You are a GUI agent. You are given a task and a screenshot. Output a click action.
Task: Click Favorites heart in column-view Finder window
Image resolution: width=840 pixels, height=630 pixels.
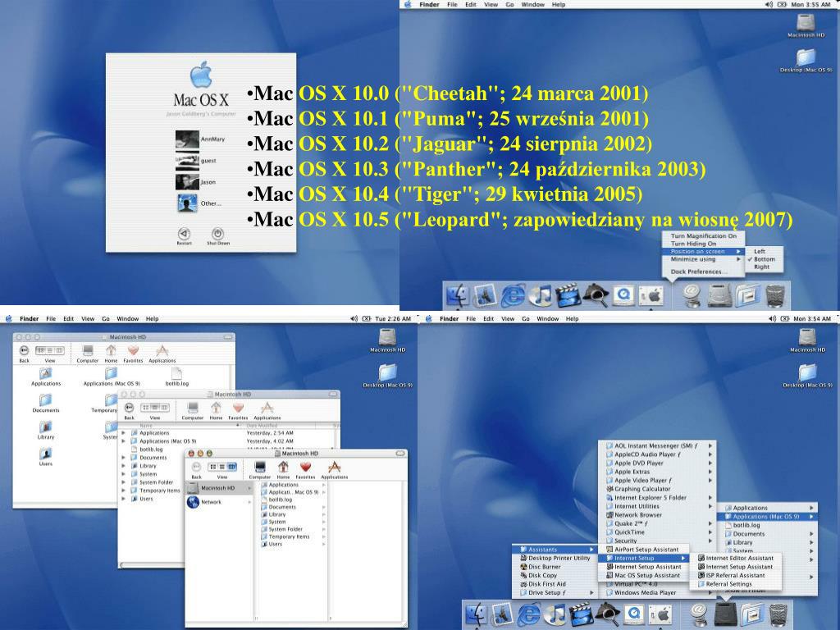[305, 469]
